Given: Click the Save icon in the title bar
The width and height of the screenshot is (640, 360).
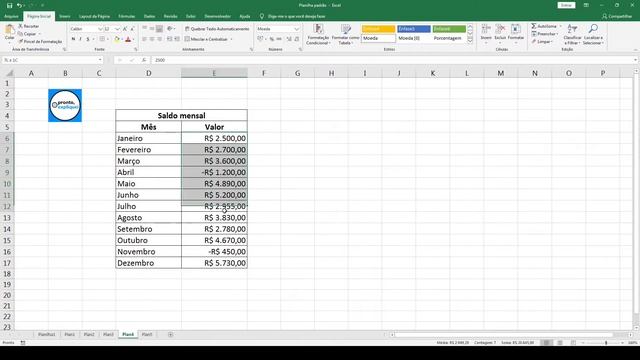Looking at the screenshot, I should [x=9, y=5].
